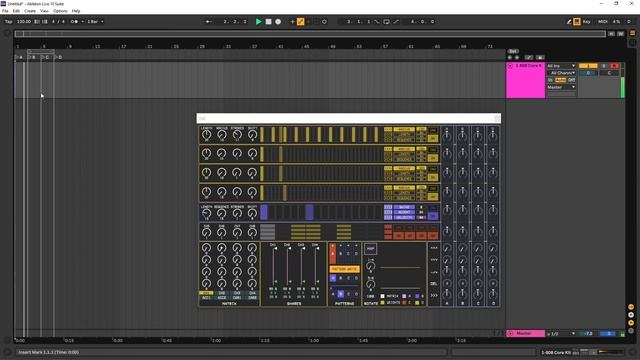Toggle the Follow back-arrow button
Screen dimensions: 640x360
click(209, 22)
